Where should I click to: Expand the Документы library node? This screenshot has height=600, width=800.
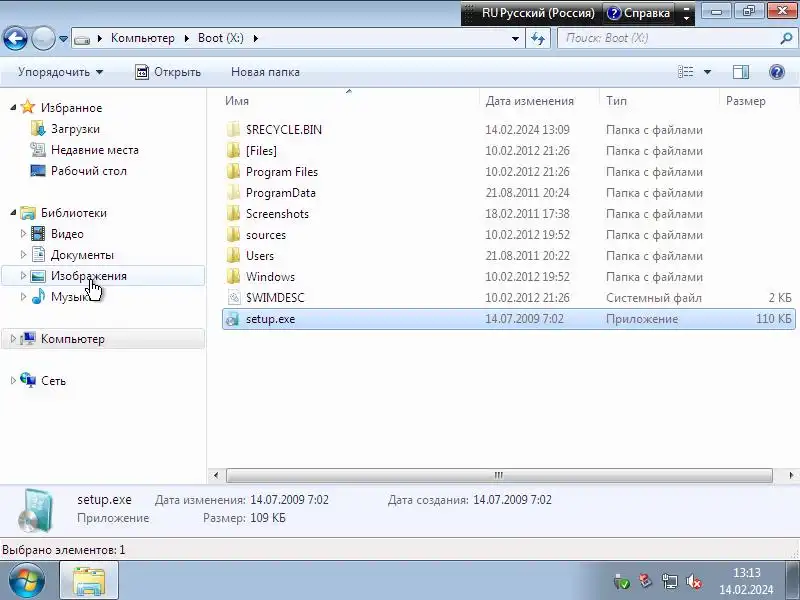23,254
